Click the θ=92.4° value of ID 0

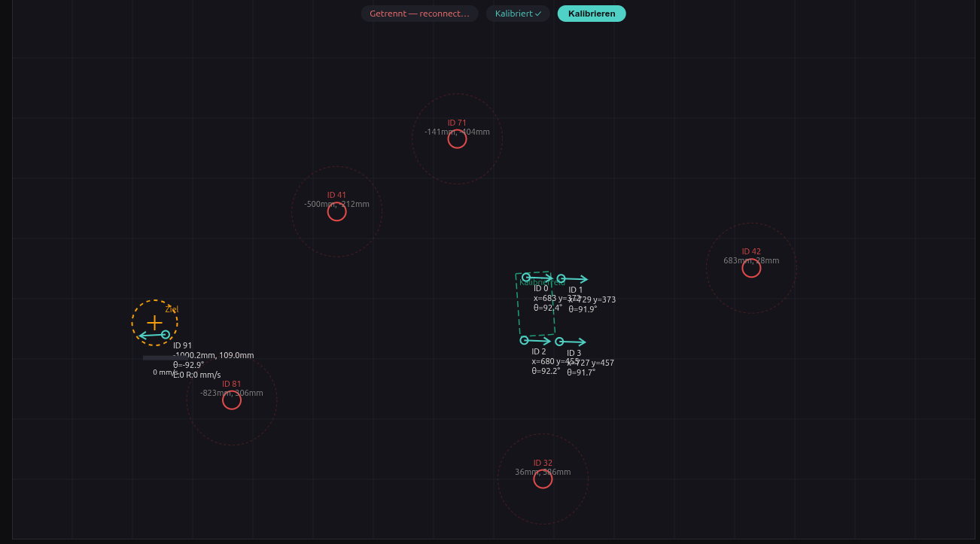click(x=548, y=308)
